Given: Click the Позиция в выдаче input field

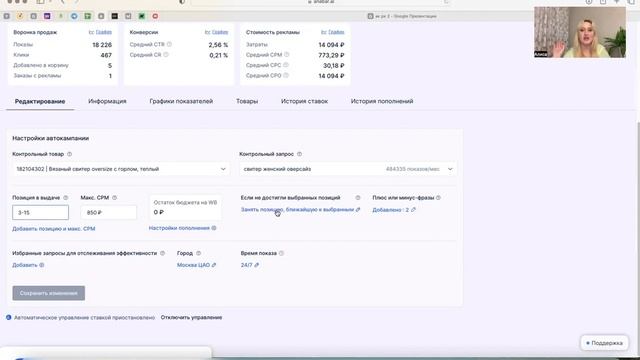Looking at the screenshot, I should (x=40, y=213).
